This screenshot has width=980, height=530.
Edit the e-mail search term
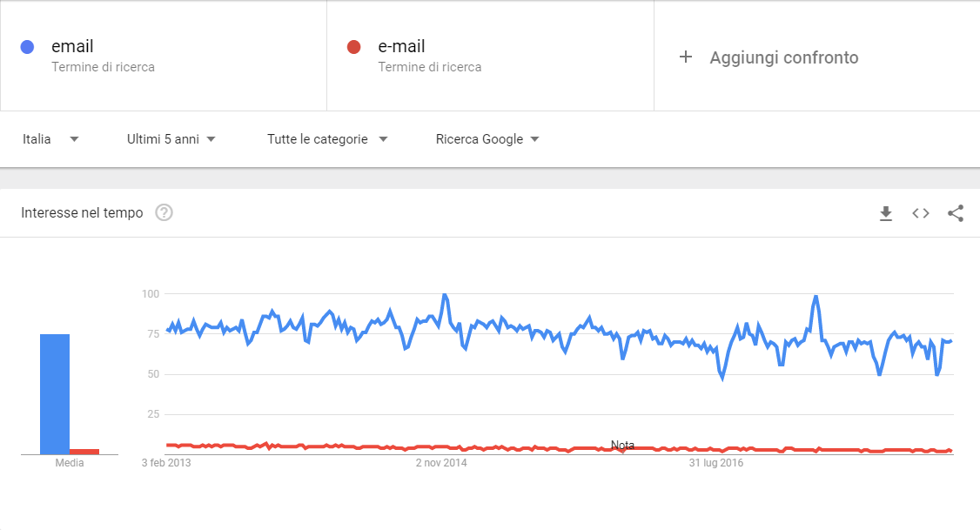point(401,46)
